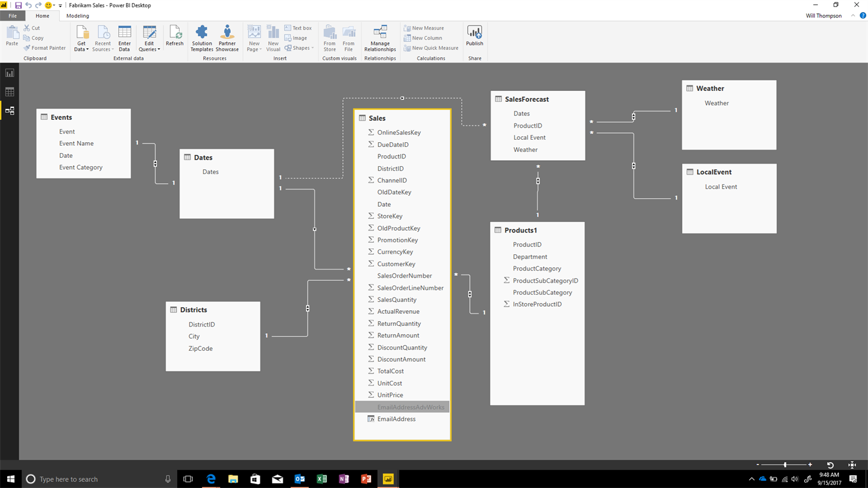Image resolution: width=868 pixels, height=488 pixels.
Task: Open Help with the question mark icon
Action: 863,16
